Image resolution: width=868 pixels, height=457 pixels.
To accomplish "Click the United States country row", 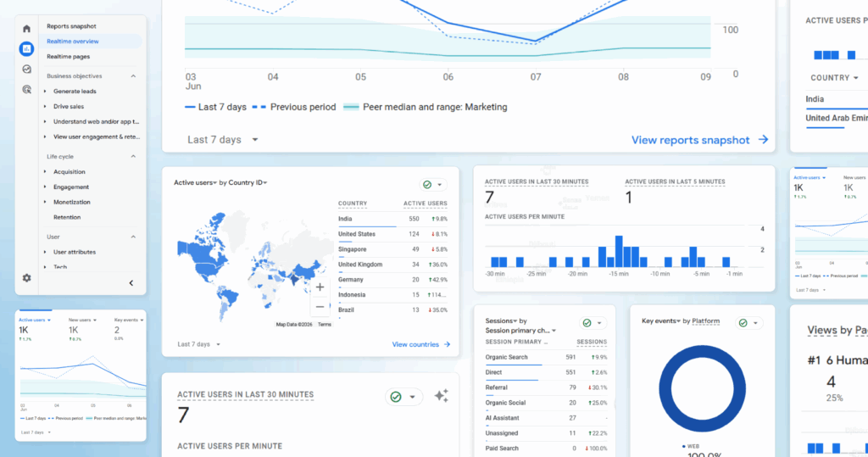I will point(393,234).
